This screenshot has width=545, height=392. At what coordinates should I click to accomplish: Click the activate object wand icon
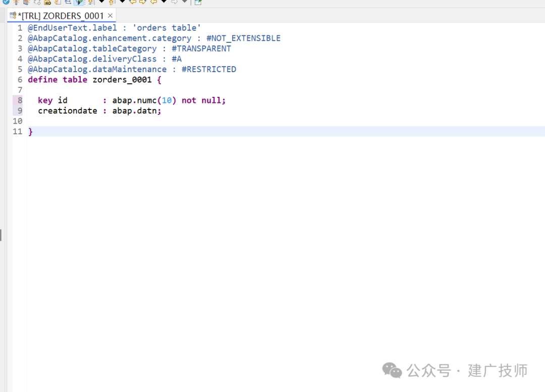click(16, 2)
